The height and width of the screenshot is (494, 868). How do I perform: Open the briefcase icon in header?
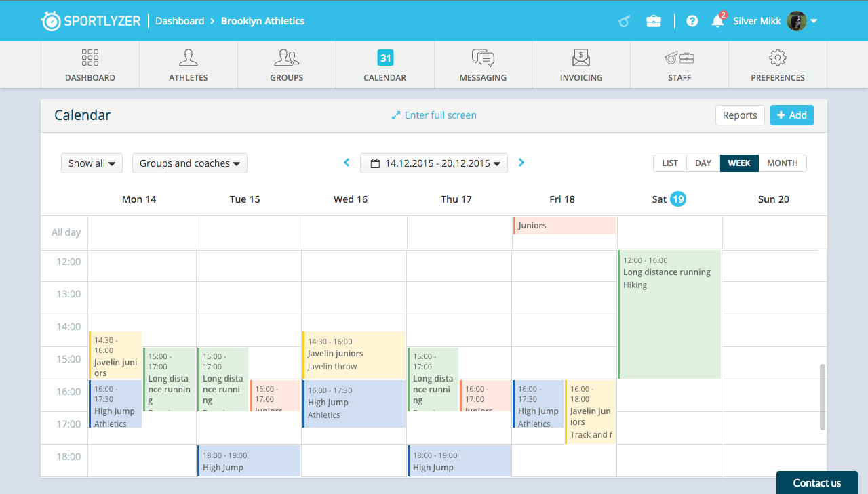pos(654,21)
